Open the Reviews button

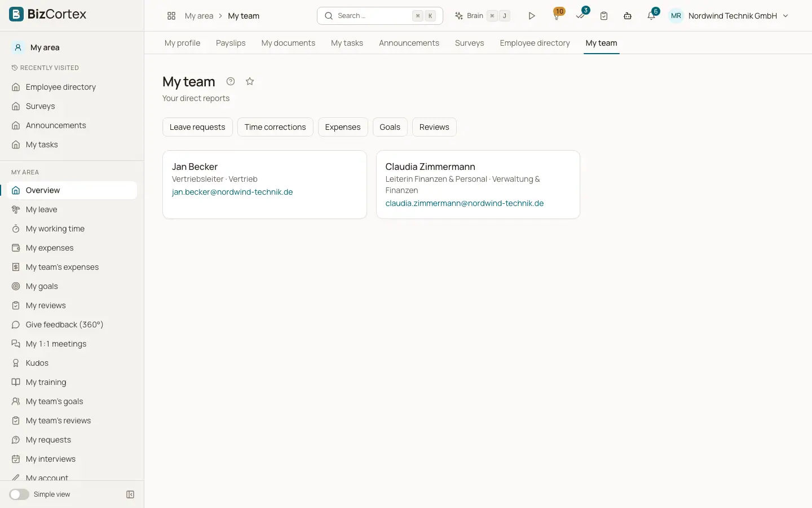coord(434,127)
